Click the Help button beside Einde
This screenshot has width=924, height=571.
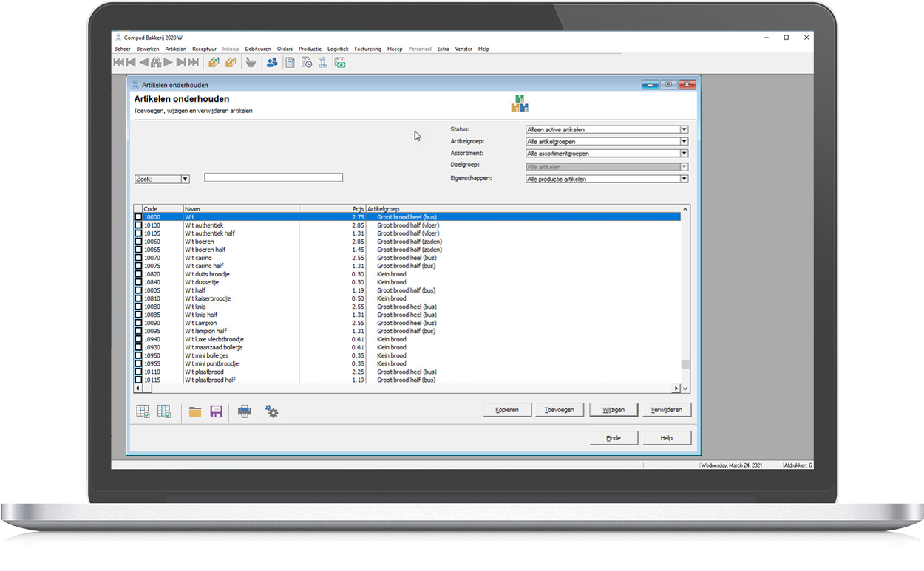[x=667, y=438]
